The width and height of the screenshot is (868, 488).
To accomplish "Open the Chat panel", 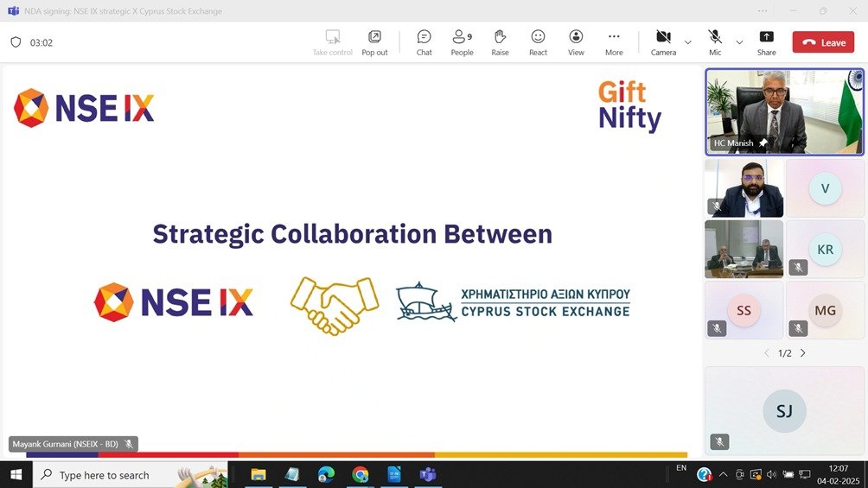I will 424,42.
